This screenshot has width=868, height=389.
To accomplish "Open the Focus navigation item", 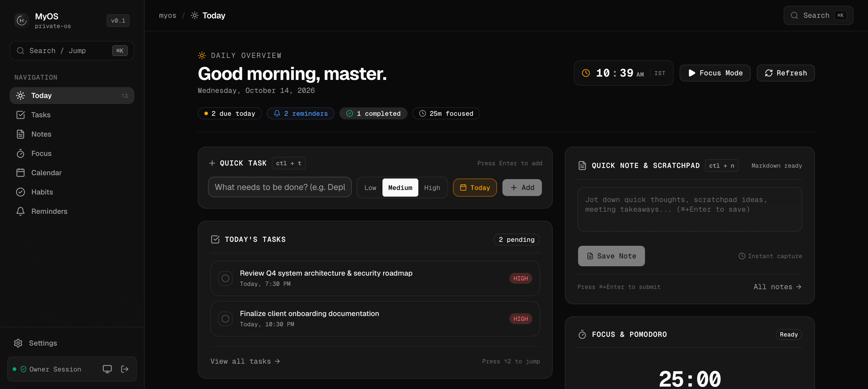I will 72,153.
